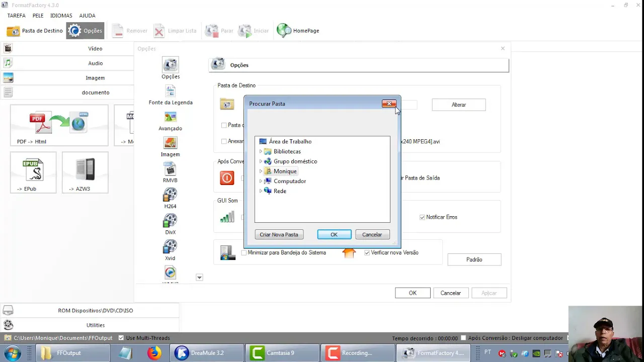Select RMVB settings icon
Screen dimensions: 644x362
(170, 169)
